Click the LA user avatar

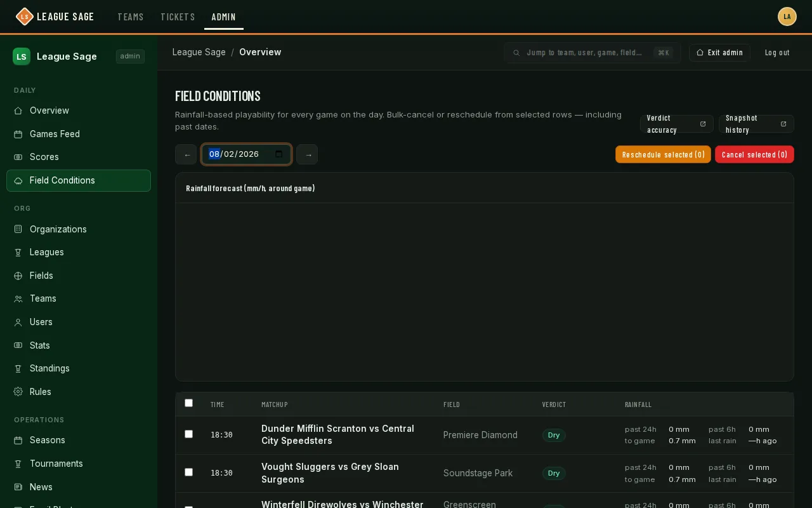coord(787,17)
